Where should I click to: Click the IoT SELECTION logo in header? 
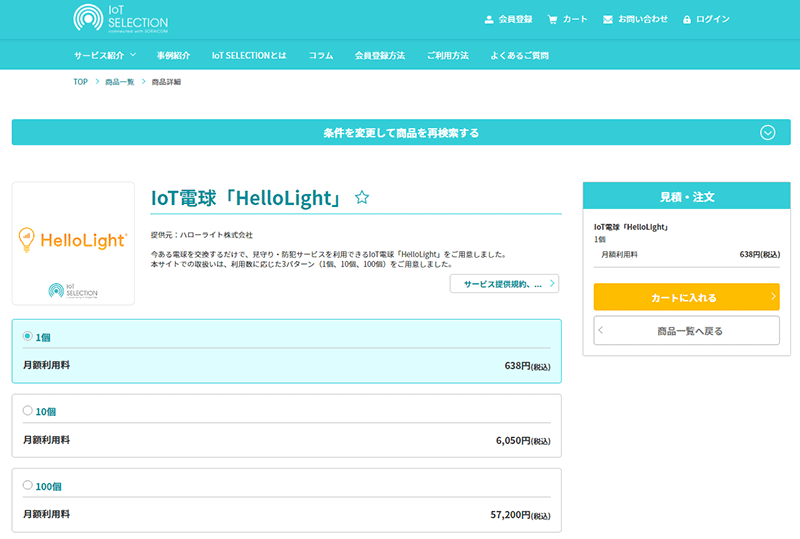pos(120,18)
